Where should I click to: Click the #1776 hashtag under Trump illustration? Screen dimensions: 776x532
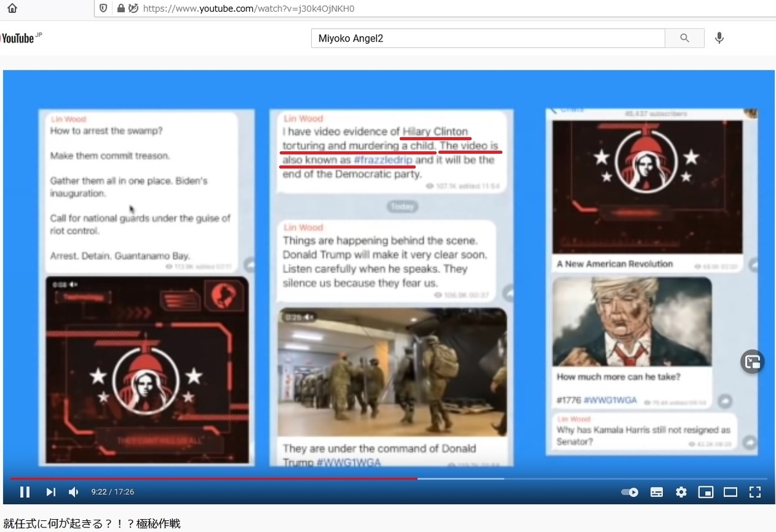[x=569, y=400]
